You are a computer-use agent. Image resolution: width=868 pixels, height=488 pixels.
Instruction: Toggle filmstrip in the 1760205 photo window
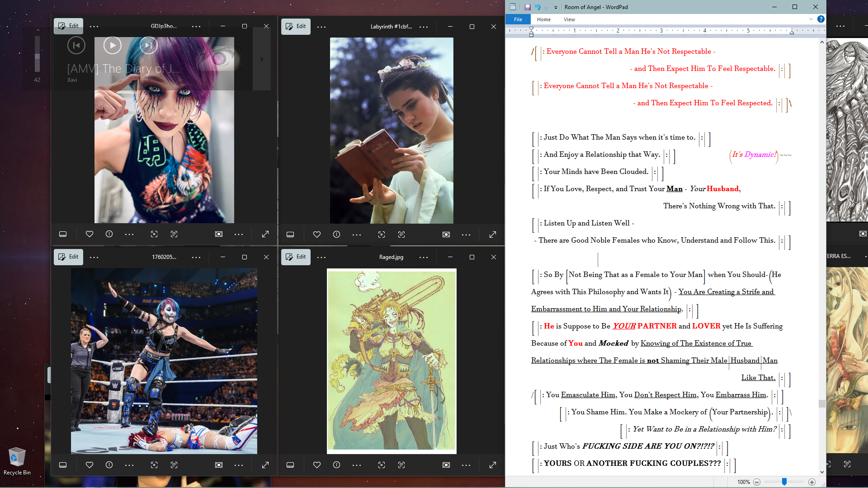[63, 465]
